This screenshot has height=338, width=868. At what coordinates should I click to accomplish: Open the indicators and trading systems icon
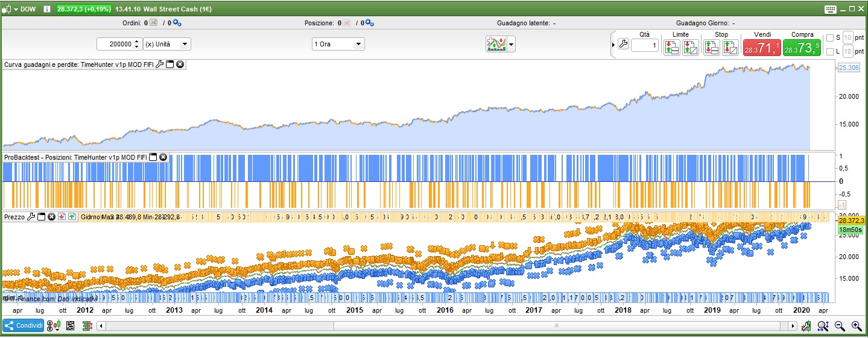click(x=496, y=44)
